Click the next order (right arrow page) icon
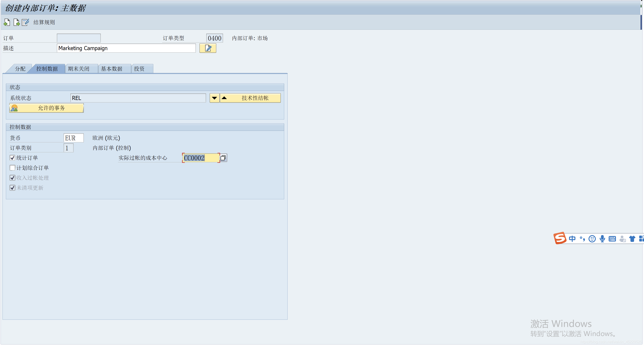 pyautogui.click(x=17, y=22)
